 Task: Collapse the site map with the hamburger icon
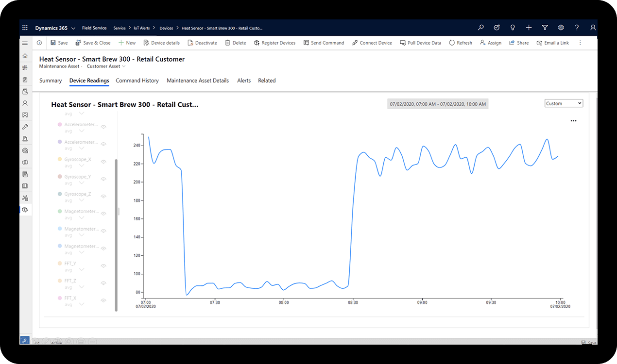click(x=25, y=43)
